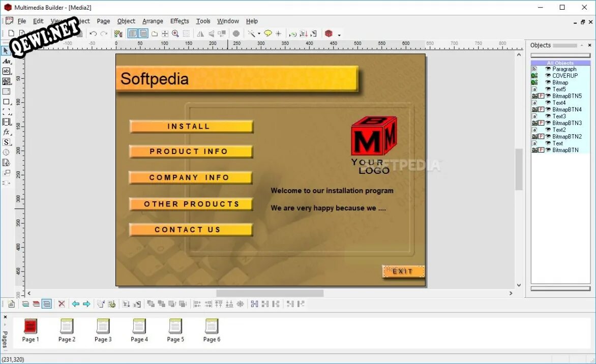
Task: Select Text2 in Objects list
Action: 559,130
